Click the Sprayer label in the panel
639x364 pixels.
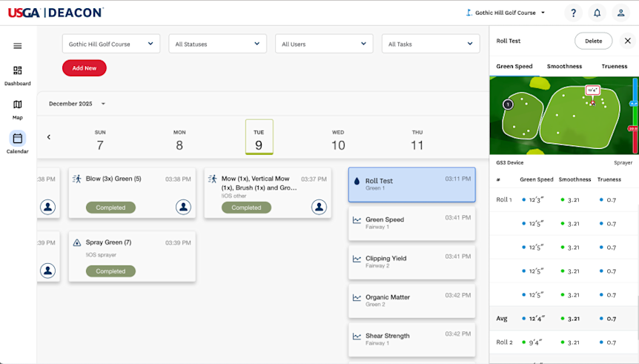623,162
